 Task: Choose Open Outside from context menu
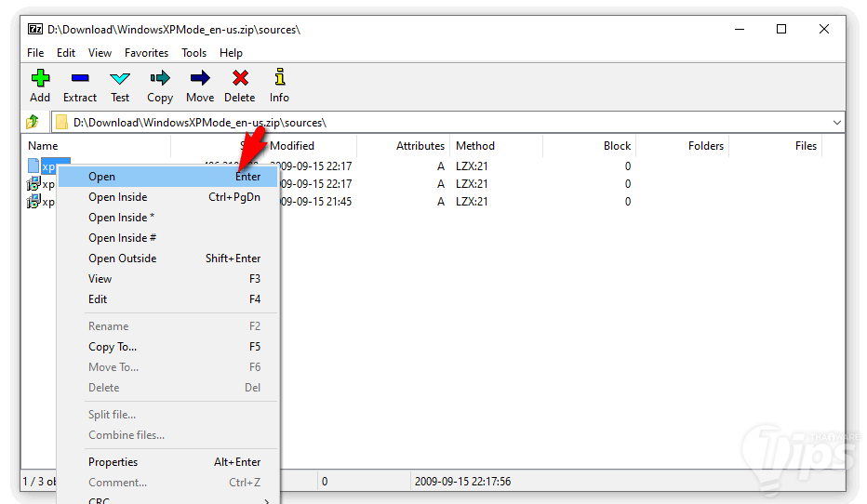click(167, 259)
